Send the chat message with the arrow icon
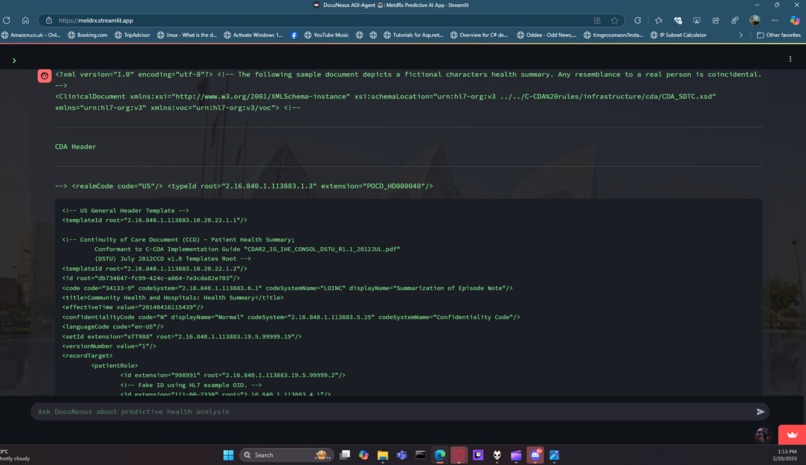Viewport: 806px width, 465px height. pos(760,412)
